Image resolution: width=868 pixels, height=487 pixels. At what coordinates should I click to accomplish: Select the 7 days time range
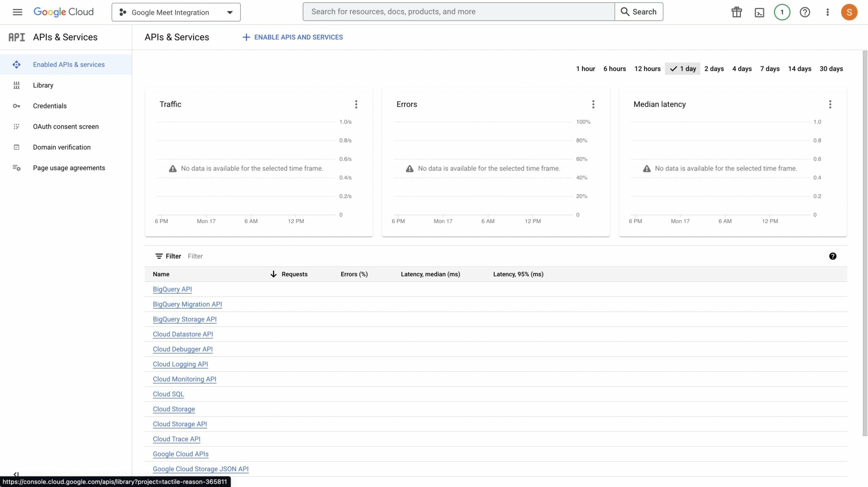pyautogui.click(x=770, y=69)
